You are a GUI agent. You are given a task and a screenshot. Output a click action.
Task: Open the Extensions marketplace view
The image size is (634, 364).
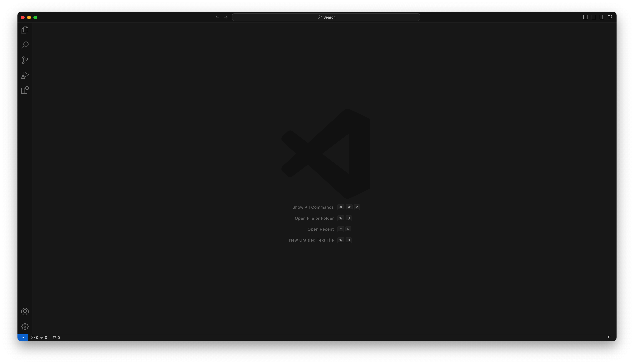tap(25, 90)
